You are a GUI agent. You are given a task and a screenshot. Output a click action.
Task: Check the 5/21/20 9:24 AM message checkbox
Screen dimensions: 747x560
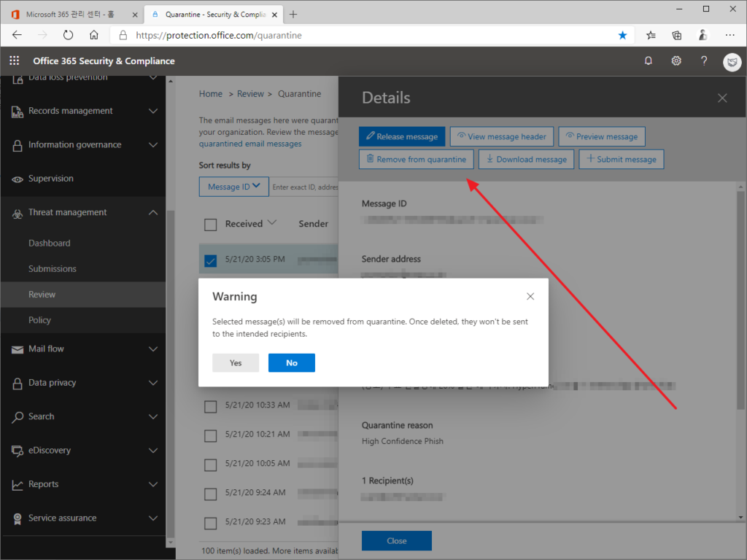pyautogui.click(x=211, y=493)
